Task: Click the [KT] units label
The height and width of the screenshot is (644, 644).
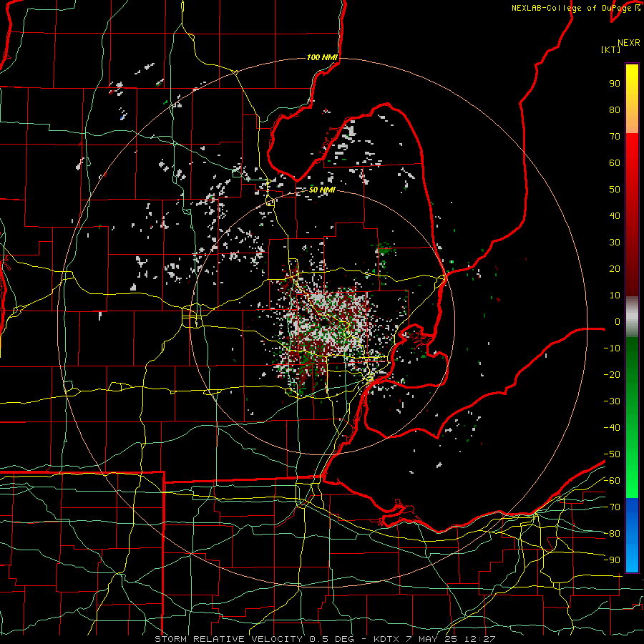Action: pos(610,49)
